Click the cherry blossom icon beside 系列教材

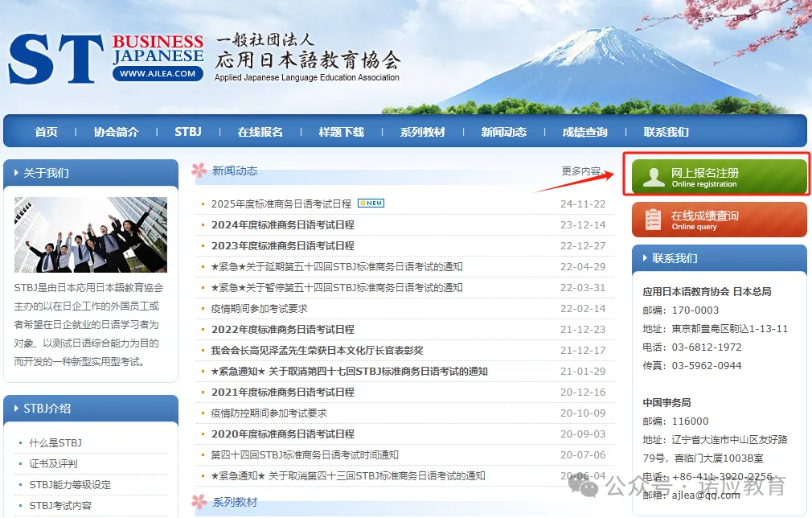pyautogui.click(x=199, y=501)
